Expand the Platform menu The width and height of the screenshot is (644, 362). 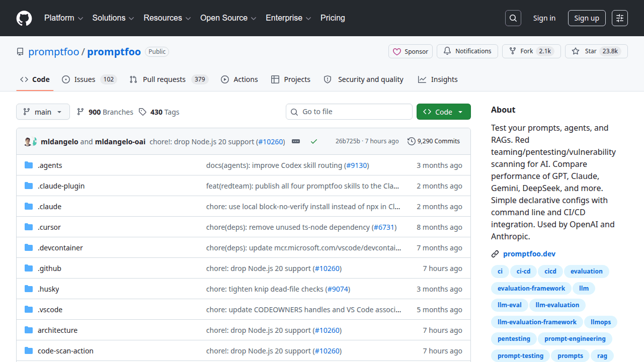[63, 18]
